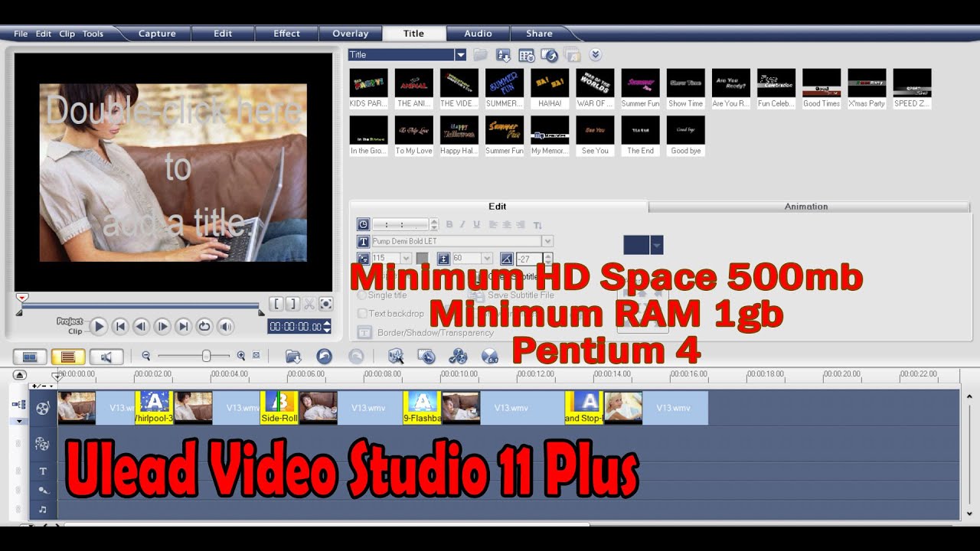
Task: Switch to the Effect step tab
Action: 286,34
